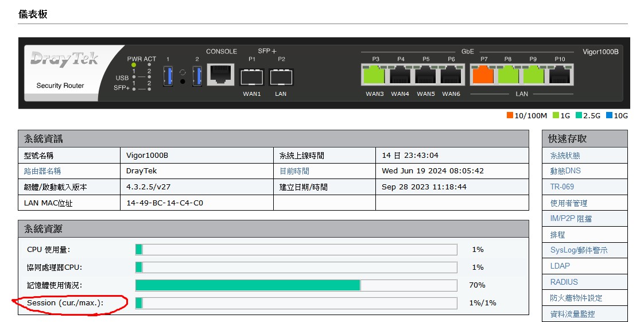Open the RADIUS quick access link

click(564, 282)
